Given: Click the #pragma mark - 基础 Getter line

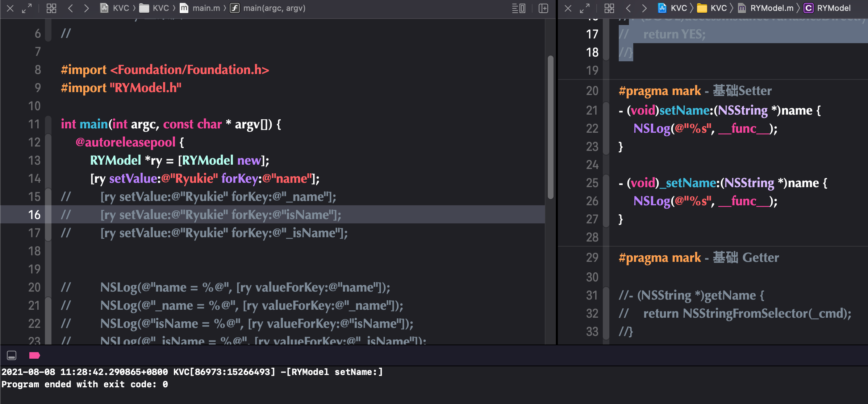Looking at the screenshot, I should point(699,257).
